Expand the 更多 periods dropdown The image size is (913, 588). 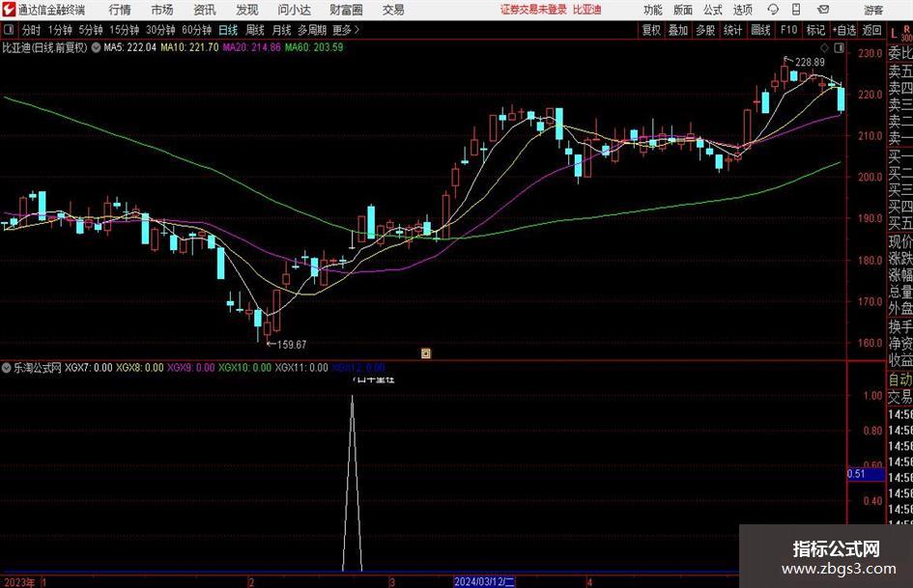pos(346,30)
